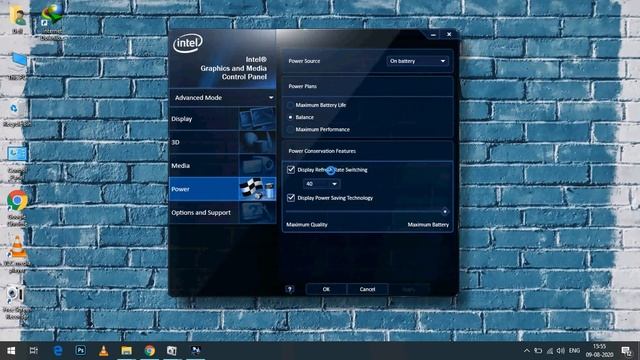
Task: Open the Action Center notifications icon
Action: (626, 351)
